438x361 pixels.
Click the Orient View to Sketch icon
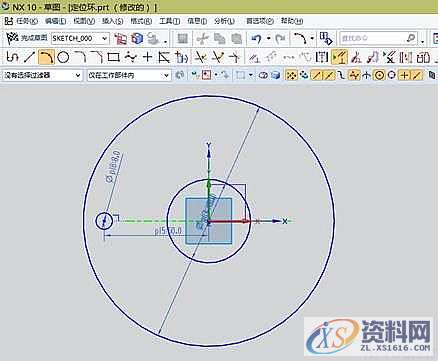click(120, 39)
